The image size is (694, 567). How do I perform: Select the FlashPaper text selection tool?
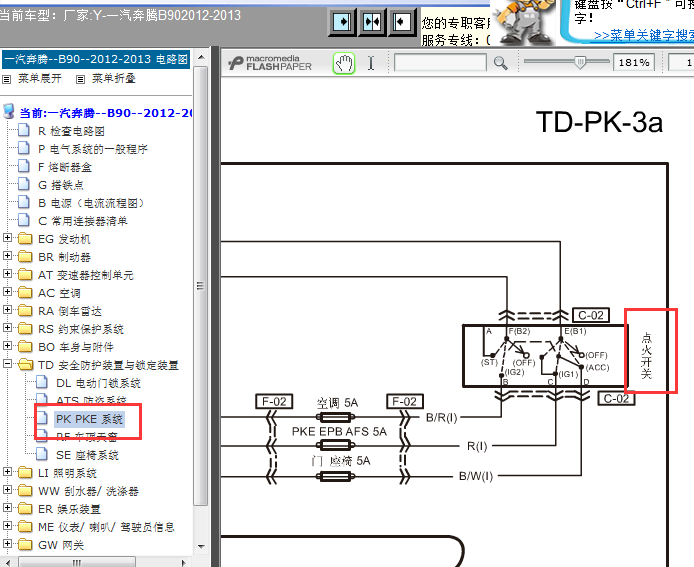[x=371, y=63]
